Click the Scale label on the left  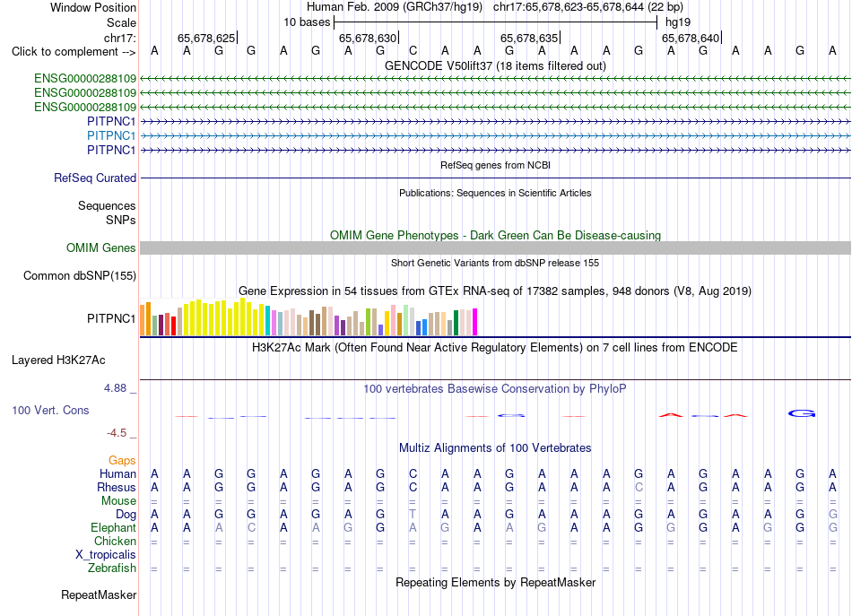click(121, 22)
